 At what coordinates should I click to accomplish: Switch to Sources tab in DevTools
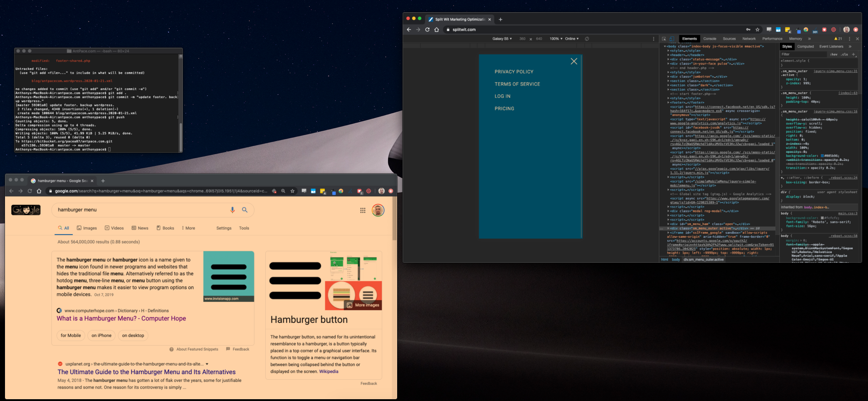[729, 39]
